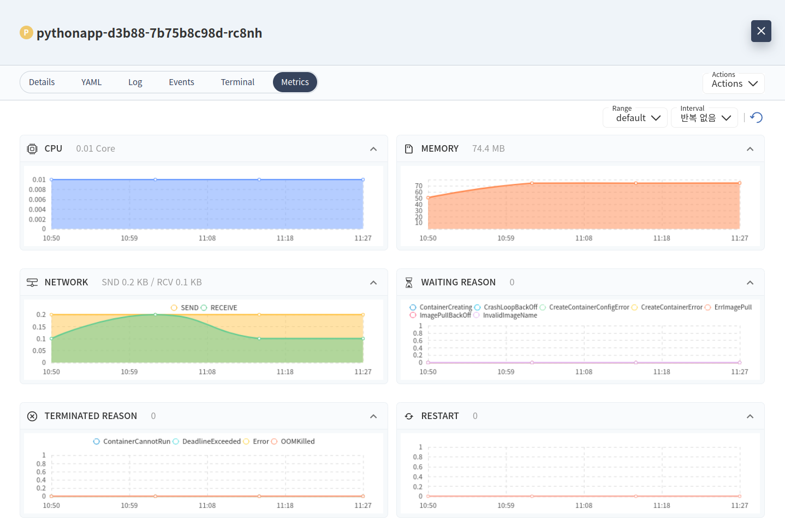Viewport: 785px width, 532px height.
Task: Toggle CreateContainerError legend series
Action: (667, 307)
